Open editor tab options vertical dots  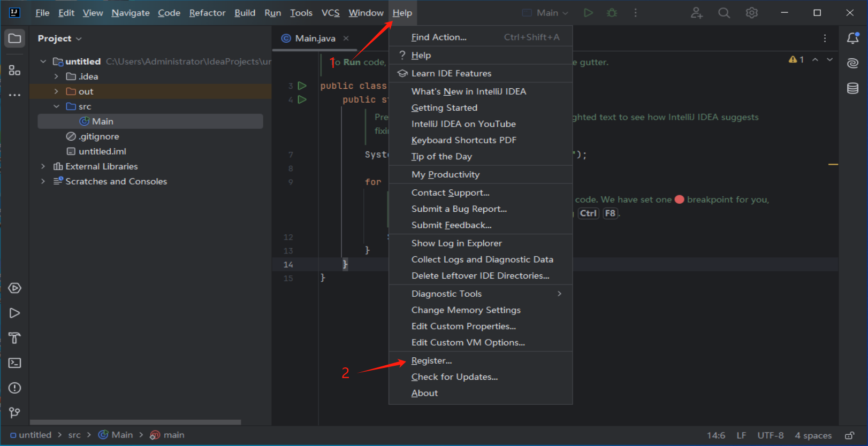825,39
